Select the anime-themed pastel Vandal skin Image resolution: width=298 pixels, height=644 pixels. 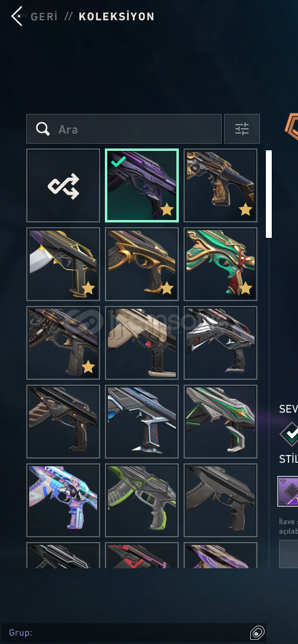coord(63,500)
